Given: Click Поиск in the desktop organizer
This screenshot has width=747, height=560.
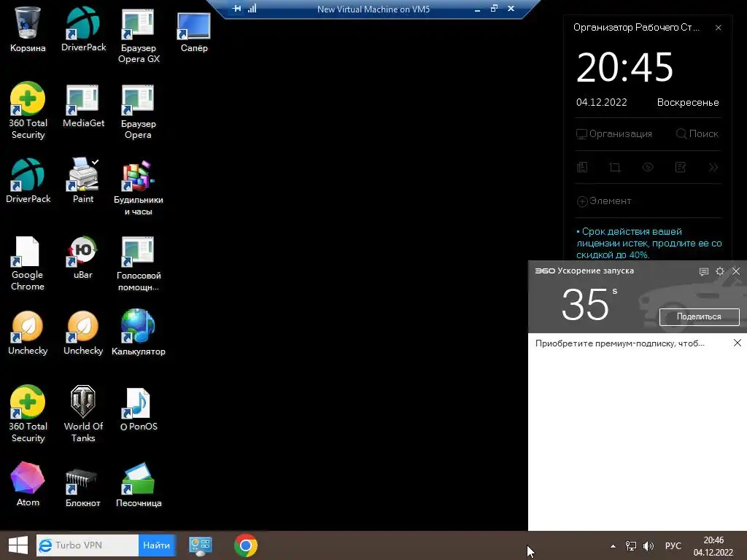Looking at the screenshot, I should 697,134.
